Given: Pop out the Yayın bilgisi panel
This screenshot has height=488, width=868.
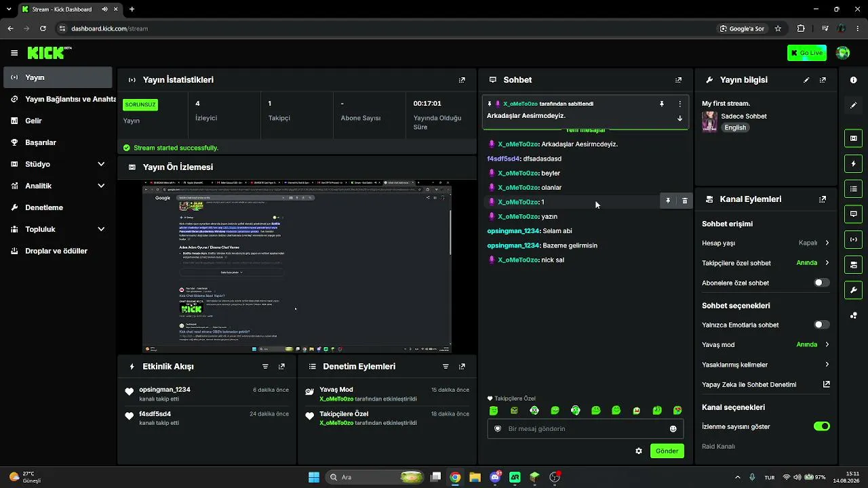Looking at the screenshot, I should pyautogui.click(x=823, y=80).
